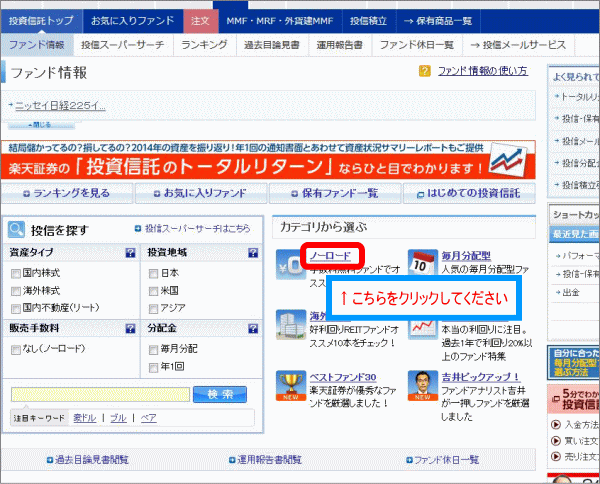Check the なし(ノーロード) checkbox
Viewport: 600px width, 484px height.
click(16, 350)
